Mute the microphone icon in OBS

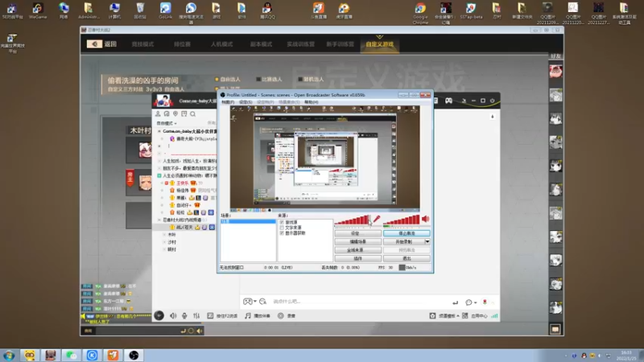coord(377,219)
